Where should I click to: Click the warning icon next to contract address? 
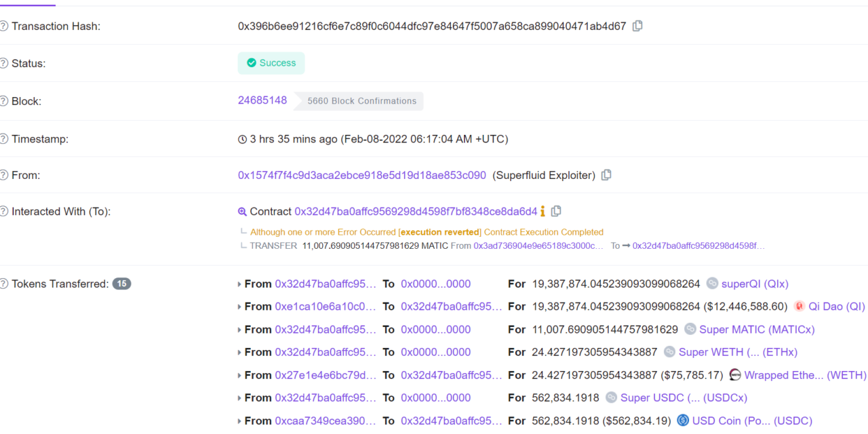(543, 211)
